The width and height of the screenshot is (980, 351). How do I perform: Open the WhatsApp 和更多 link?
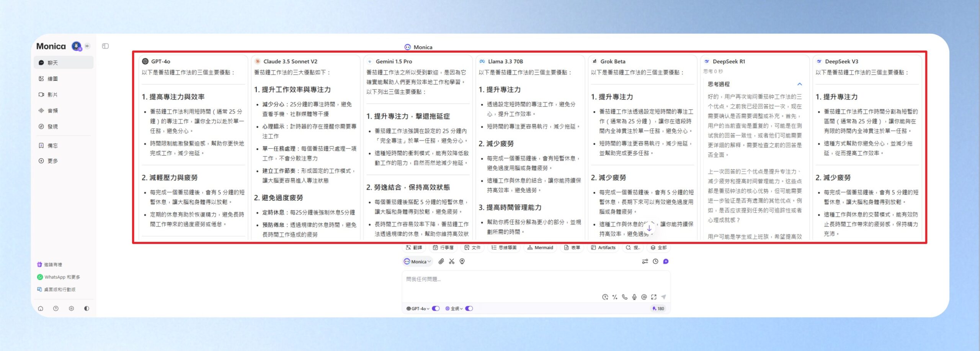click(59, 277)
